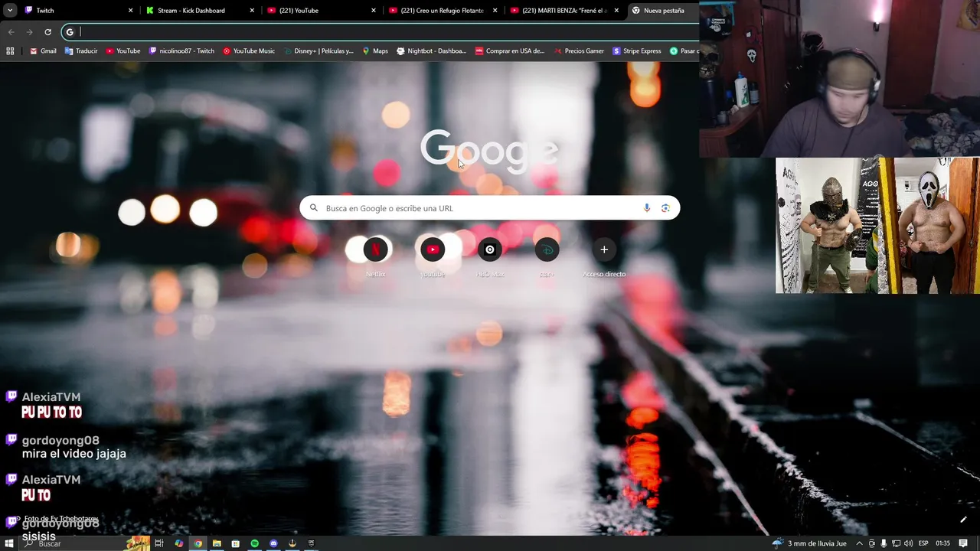Switch to the (221) YouTube tab

tap(322, 11)
